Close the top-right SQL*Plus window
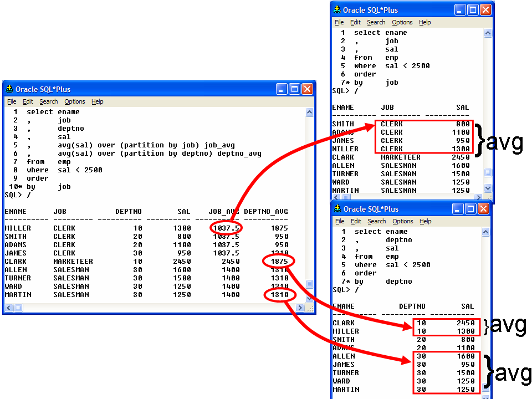This screenshot has width=532, height=399. pyautogui.click(x=485, y=10)
